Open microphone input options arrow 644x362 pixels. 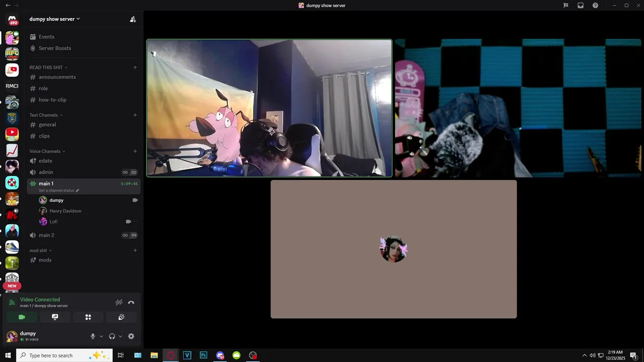point(101,336)
